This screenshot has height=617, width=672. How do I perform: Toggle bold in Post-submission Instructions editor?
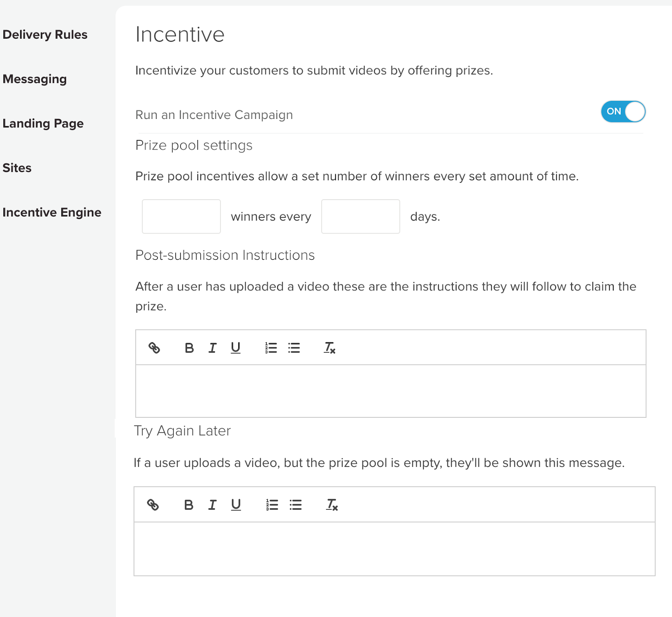coord(189,348)
